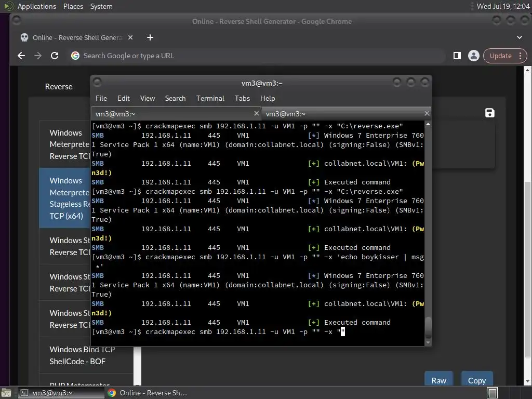Click the page scrollbar up arrow

pos(527,70)
